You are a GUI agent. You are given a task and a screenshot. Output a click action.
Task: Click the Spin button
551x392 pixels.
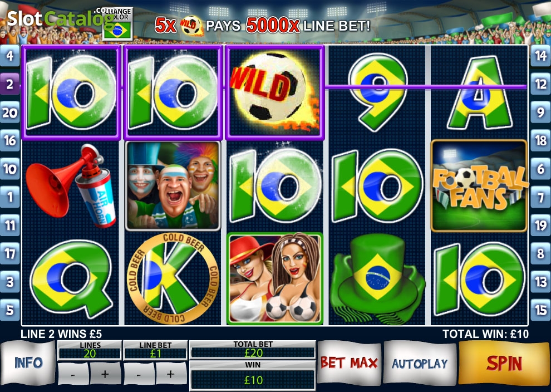(x=504, y=363)
